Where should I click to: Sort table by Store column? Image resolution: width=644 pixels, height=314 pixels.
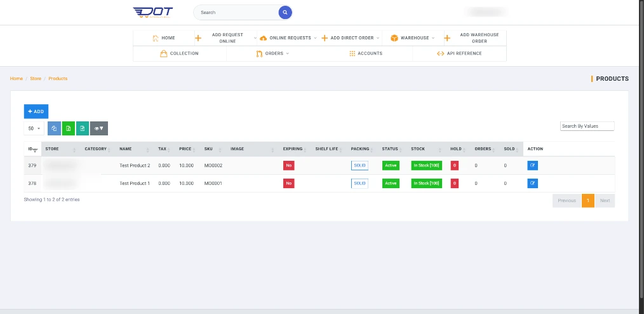coord(61,149)
